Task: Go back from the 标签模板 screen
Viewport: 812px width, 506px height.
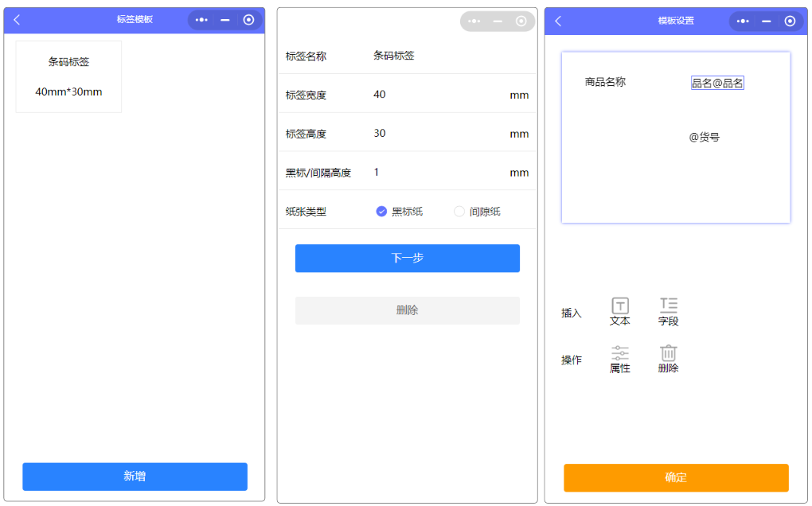Action: [x=17, y=20]
